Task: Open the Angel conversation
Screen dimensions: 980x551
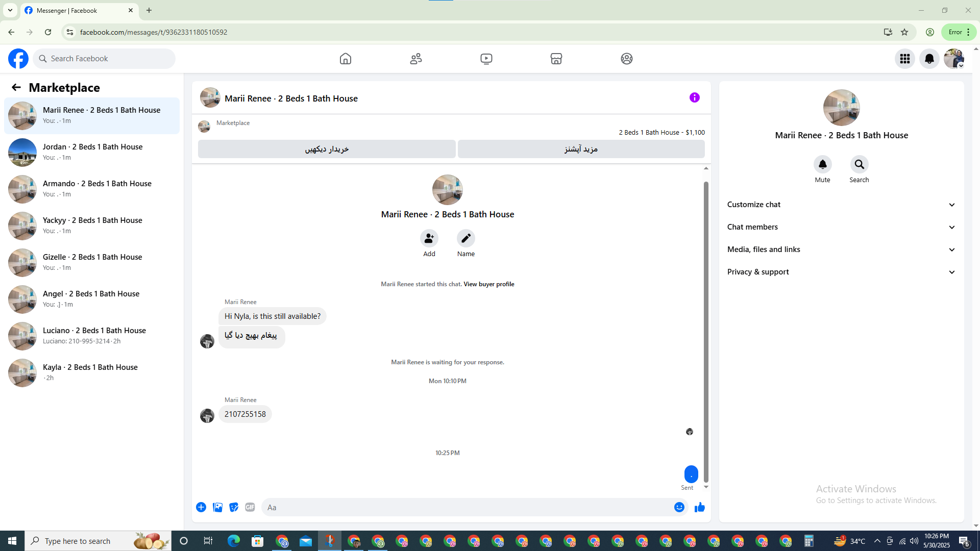Action: (92, 299)
